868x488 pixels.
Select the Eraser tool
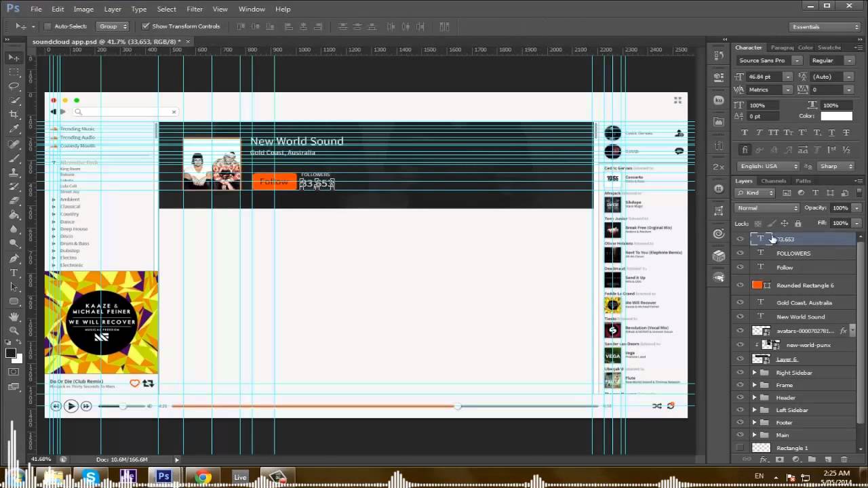tap(14, 201)
